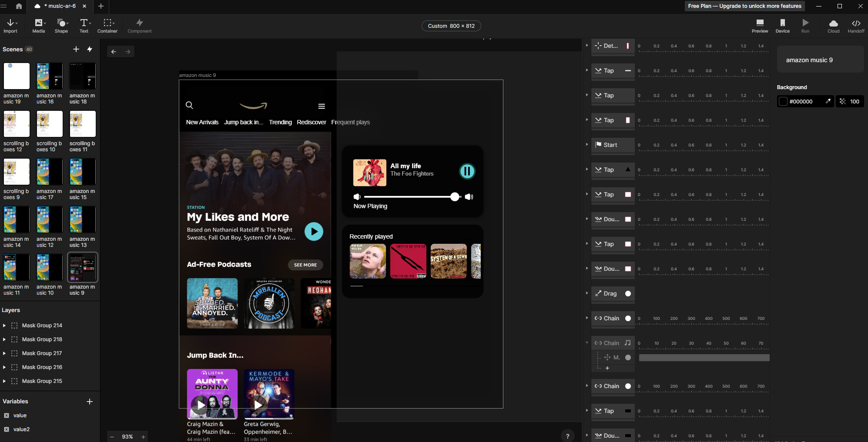This screenshot has height=442, width=868.
Task: Open the System Of A Down album cover
Action: pos(449,261)
